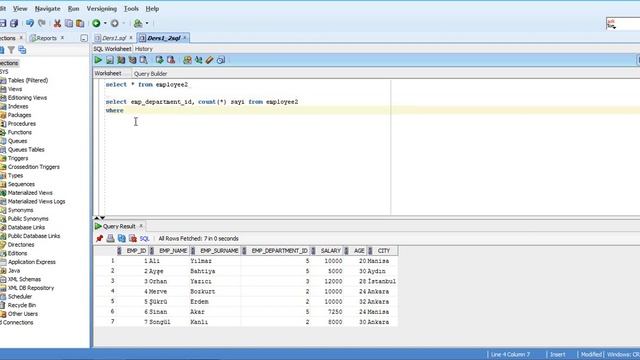Click the EMP_DEPARTMENT_ID column header
640x360 pixels.
click(x=279, y=251)
